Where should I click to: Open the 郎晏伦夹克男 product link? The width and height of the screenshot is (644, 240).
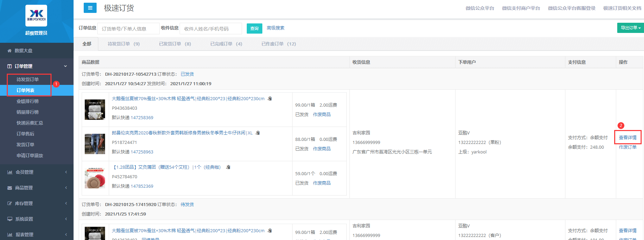tap(182, 133)
